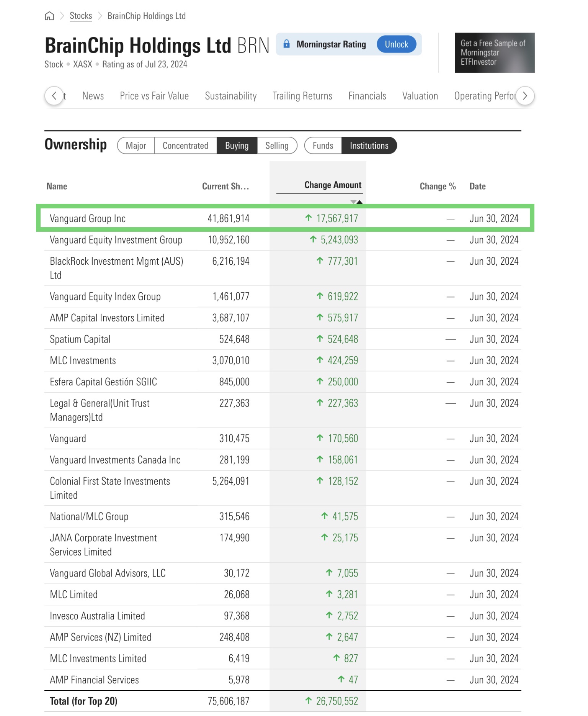Sort by the Name column header
The image size is (588, 716).
click(57, 187)
